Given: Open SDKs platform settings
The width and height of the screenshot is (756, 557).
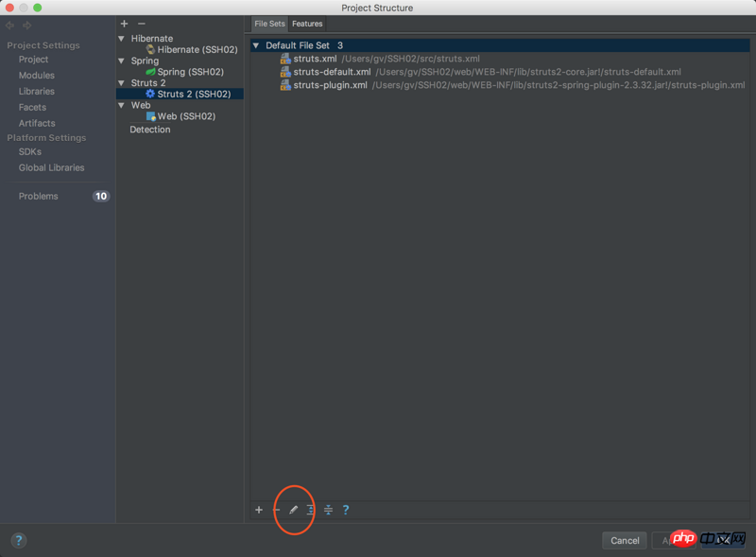Looking at the screenshot, I should [x=30, y=151].
